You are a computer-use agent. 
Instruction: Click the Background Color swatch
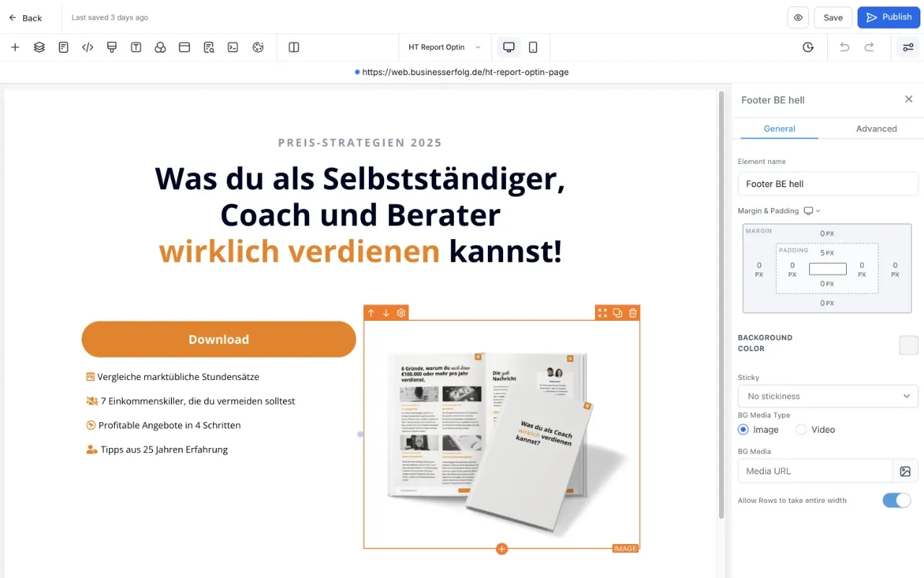click(908, 345)
